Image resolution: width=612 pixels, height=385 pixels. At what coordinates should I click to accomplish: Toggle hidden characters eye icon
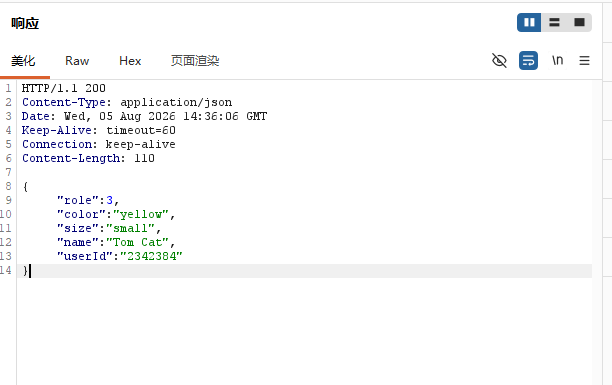click(499, 61)
